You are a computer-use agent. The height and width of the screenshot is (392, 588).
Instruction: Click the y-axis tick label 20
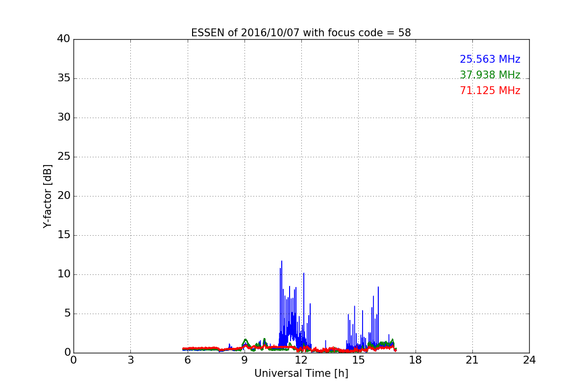64,196
